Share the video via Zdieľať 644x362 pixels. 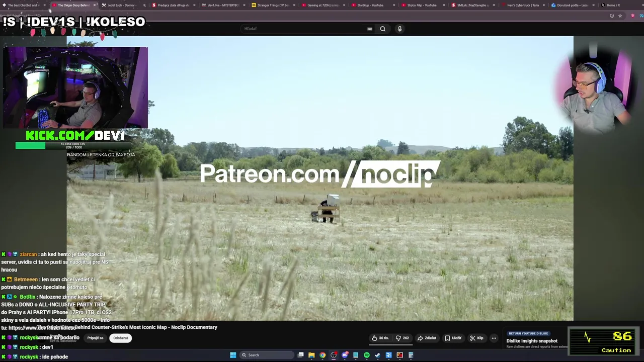coord(427,338)
